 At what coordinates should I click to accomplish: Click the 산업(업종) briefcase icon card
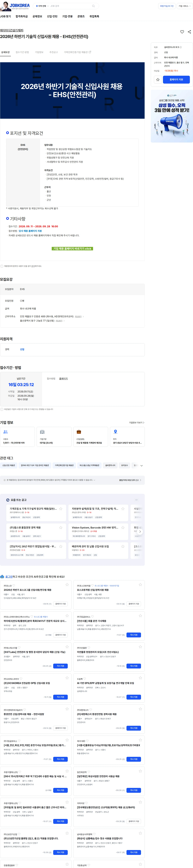(x=91, y=437)
